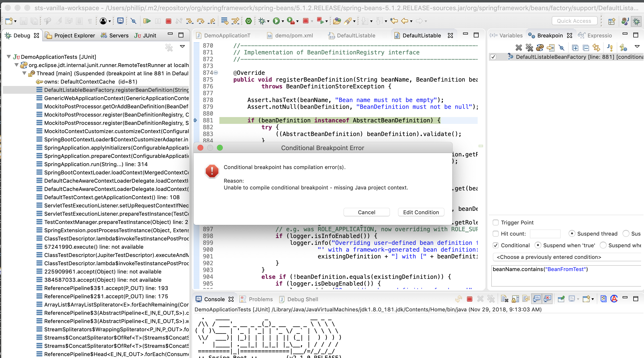
Task: Click Remove Selected Breakpoints icon
Action: (519, 47)
